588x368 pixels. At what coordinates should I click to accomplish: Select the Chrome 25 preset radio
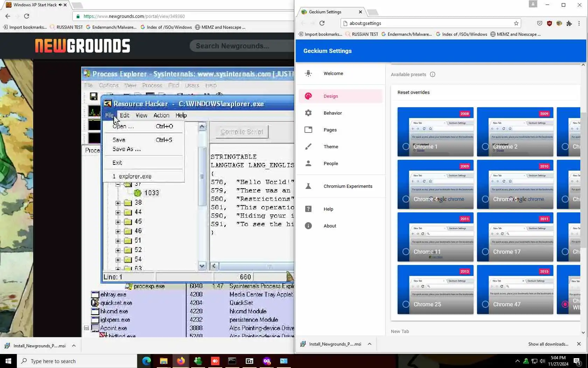coord(406,304)
